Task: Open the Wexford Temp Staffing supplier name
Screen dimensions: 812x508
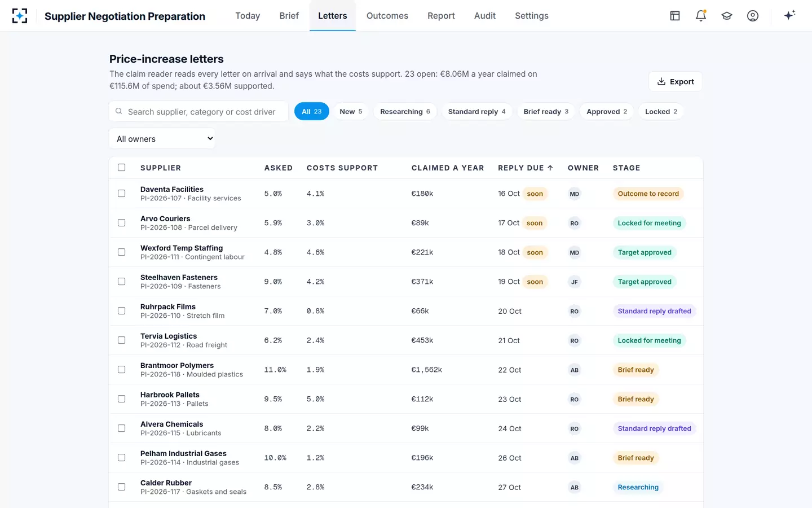Action: point(182,248)
